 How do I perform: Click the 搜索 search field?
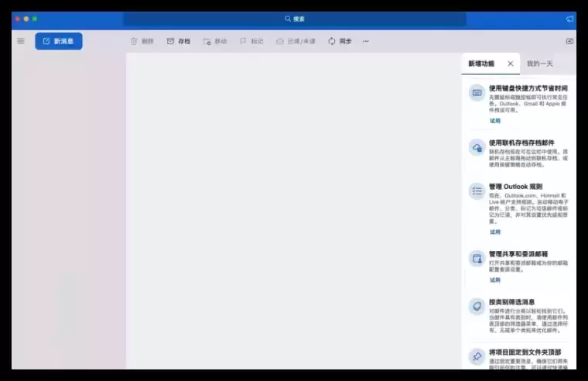(295, 19)
